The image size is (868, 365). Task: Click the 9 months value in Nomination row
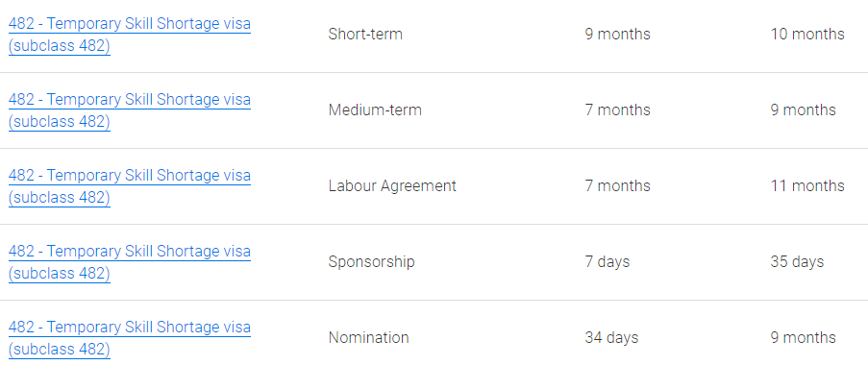pyautogui.click(x=803, y=337)
